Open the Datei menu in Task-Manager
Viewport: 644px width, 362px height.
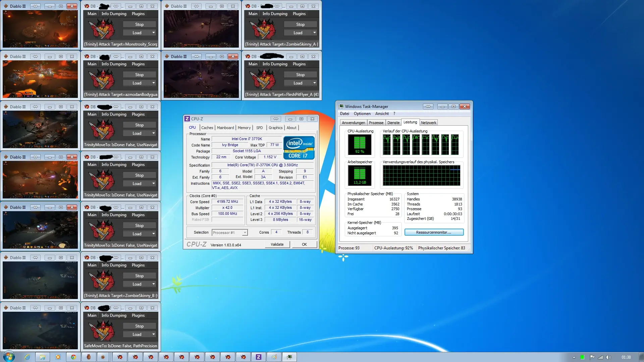344,114
